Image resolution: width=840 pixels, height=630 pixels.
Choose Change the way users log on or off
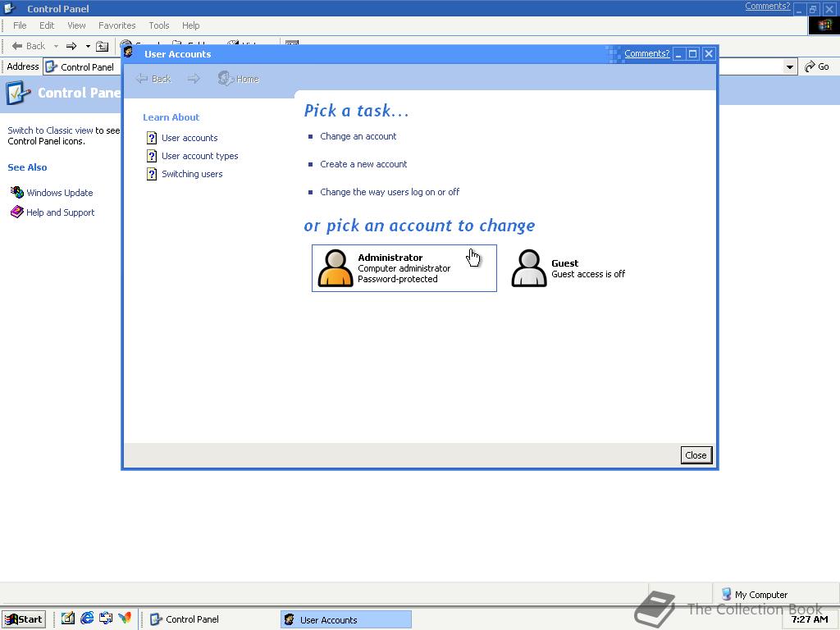coord(390,192)
